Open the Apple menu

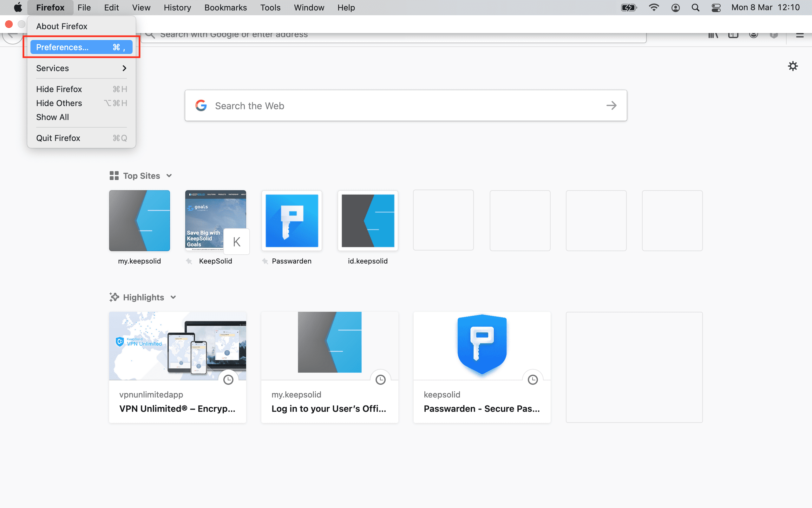pyautogui.click(x=18, y=7)
